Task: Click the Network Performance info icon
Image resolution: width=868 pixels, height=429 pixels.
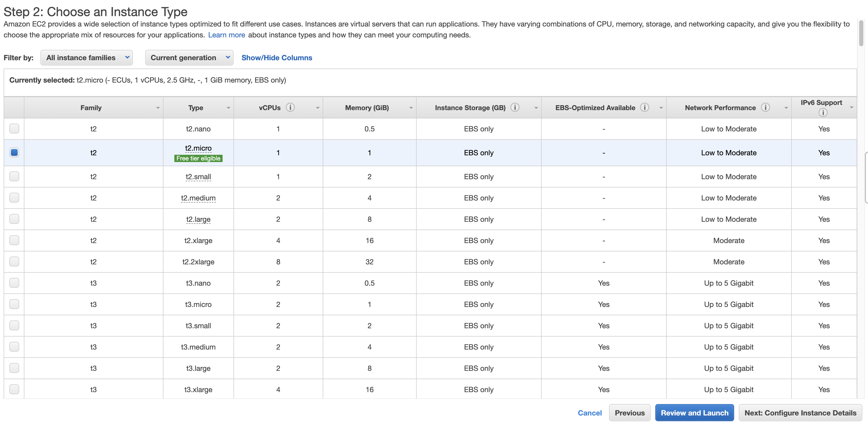Action: [765, 107]
